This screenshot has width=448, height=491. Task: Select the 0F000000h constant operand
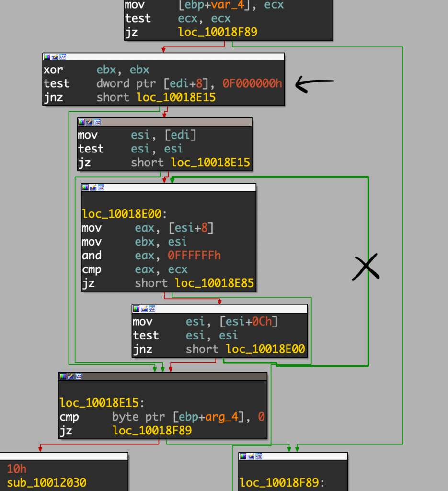point(252,83)
